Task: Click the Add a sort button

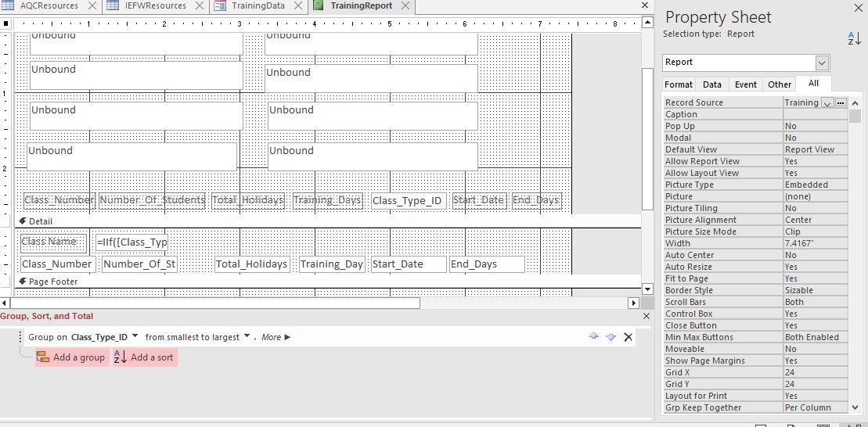Action: tap(145, 357)
